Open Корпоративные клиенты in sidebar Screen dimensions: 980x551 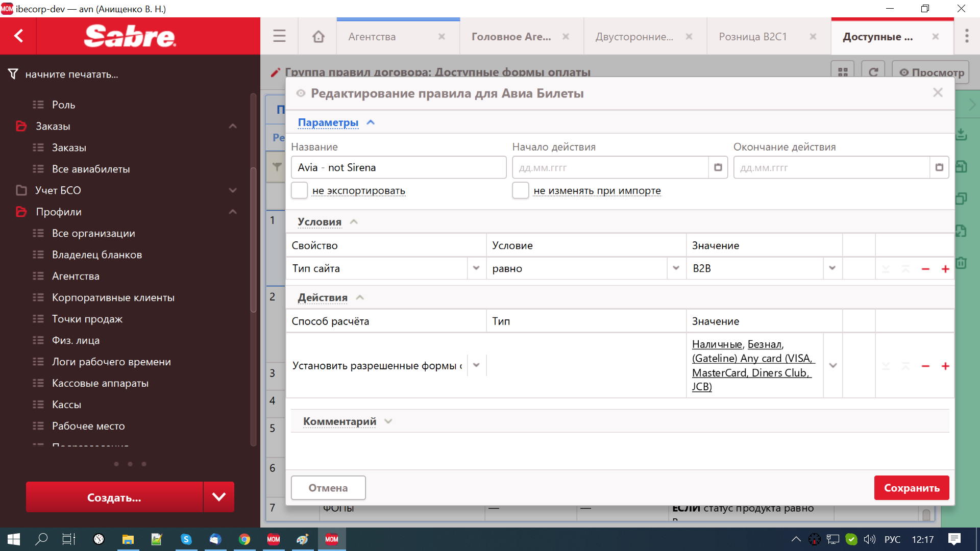click(x=113, y=297)
